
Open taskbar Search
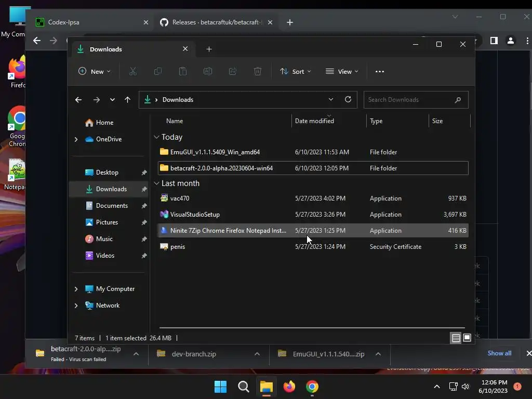coord(243,387)
